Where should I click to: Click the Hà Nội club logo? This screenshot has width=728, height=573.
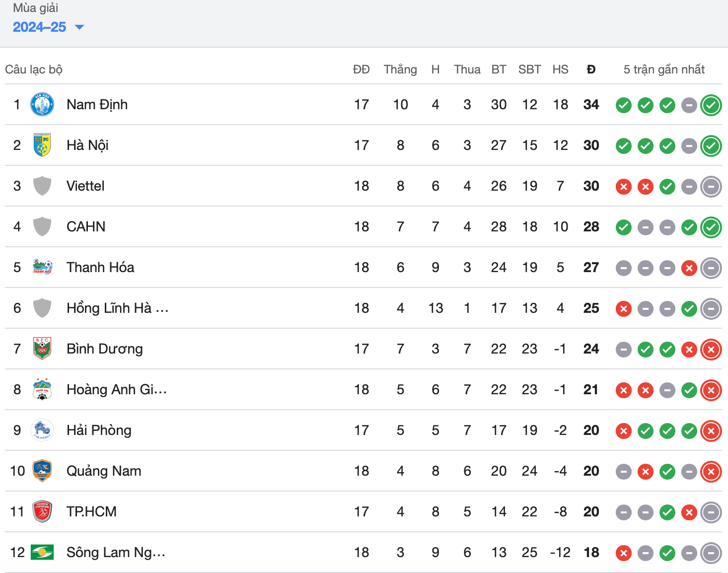(42, 145)
